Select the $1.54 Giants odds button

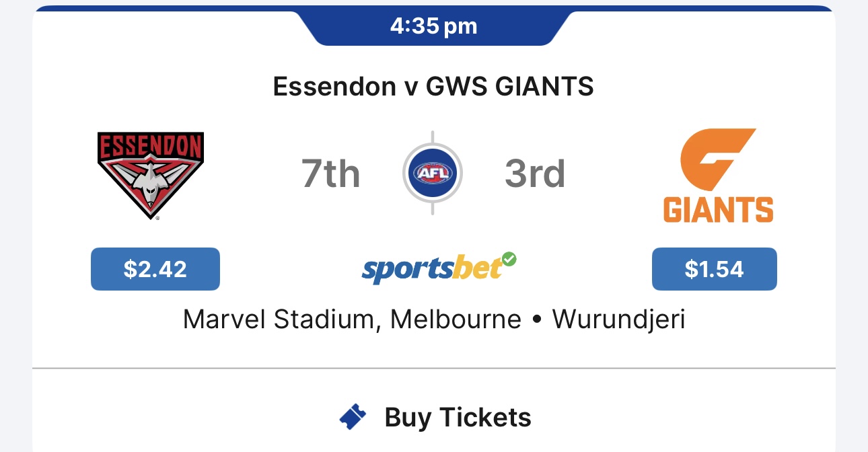point(715,269)
